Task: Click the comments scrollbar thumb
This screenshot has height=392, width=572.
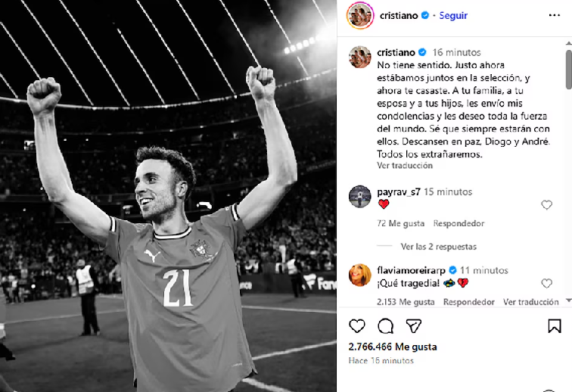Action: tap(569, 70)
